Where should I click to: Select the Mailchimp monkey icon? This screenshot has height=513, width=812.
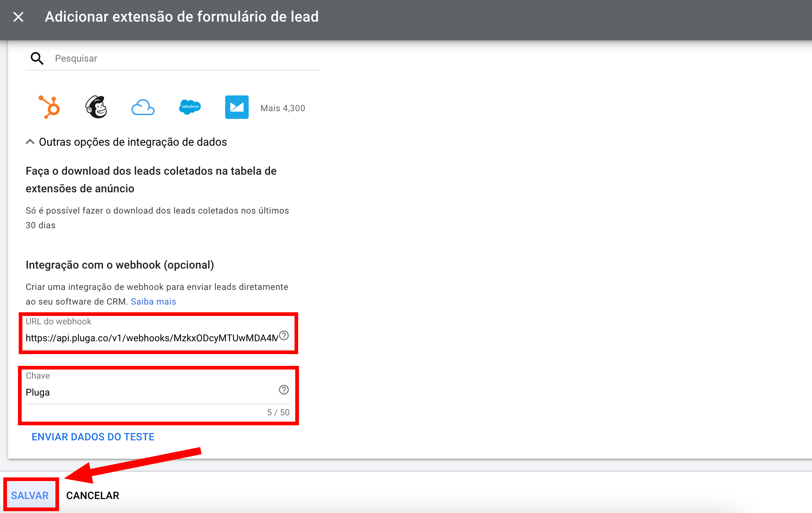(x=96, y=107)
